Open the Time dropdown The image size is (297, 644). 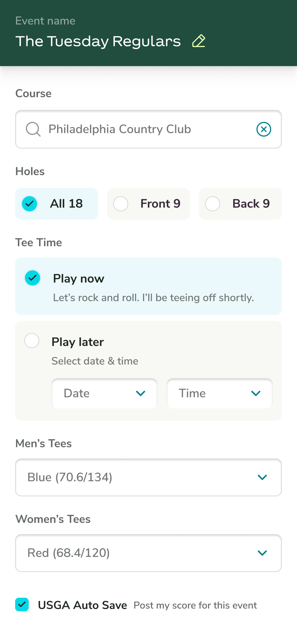point(220,393)
